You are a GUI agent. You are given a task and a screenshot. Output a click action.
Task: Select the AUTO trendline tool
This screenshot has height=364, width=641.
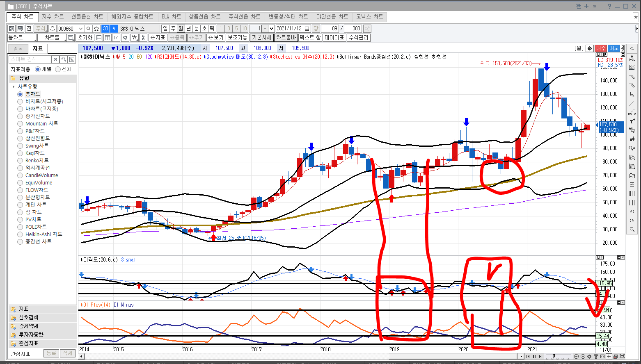(632, 112)
